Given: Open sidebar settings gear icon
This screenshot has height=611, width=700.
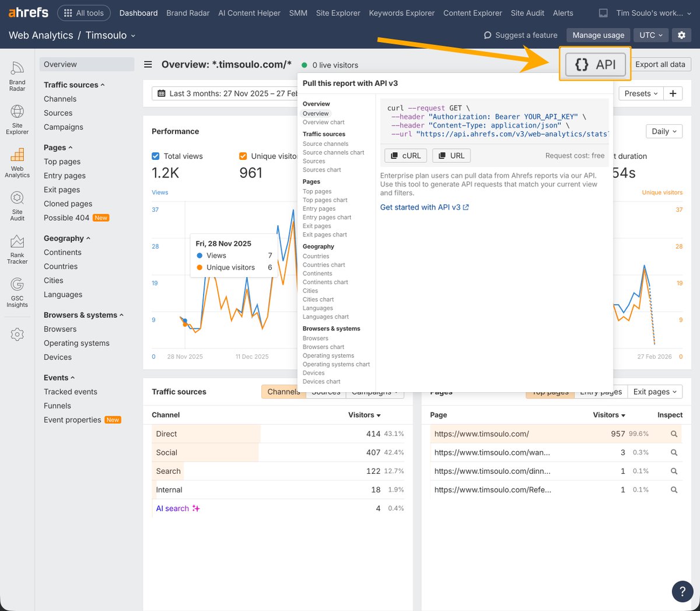Looking at the screenshot, I should [17, 334].
